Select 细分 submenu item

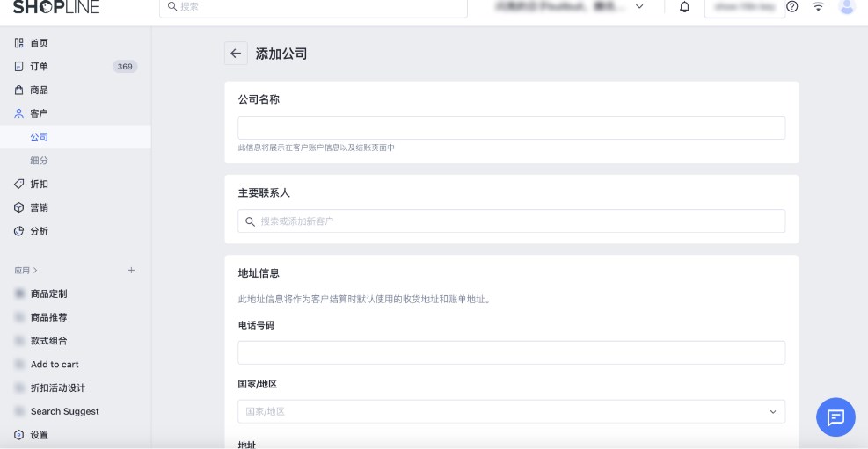pyautogui.click(x=40, y=160)
